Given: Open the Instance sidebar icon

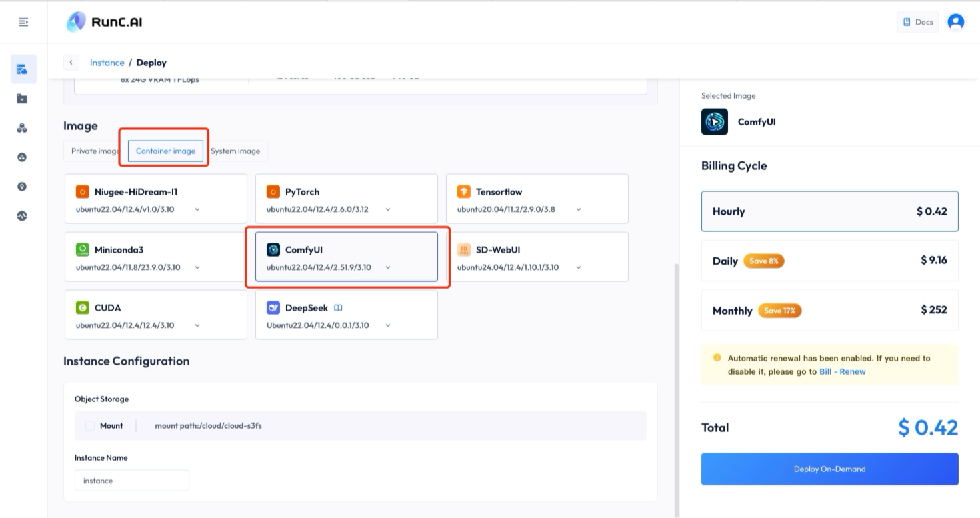Looking at the screenshot, I should [x=22, y=69].
